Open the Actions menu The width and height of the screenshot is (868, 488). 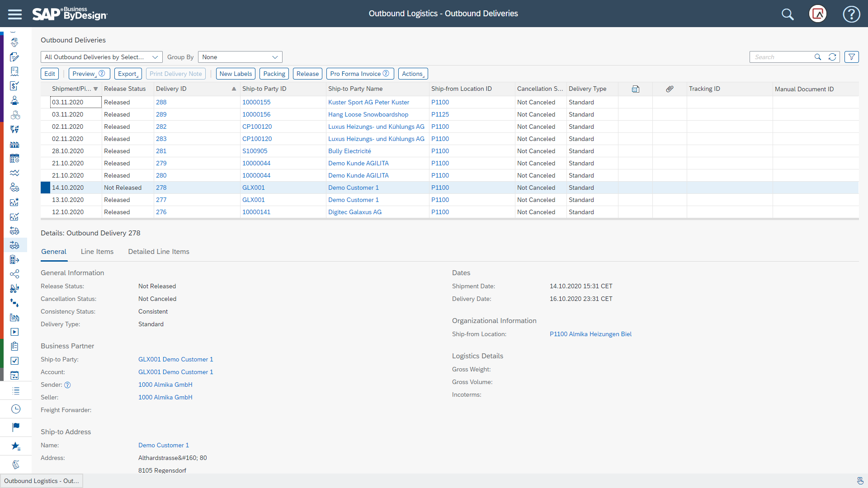click(x=413, y=74)
